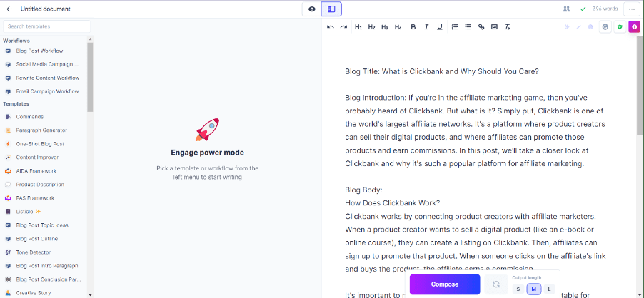
Task: Click the Untitled document title field
Action: pyautogui.click(x=45, y=9)
